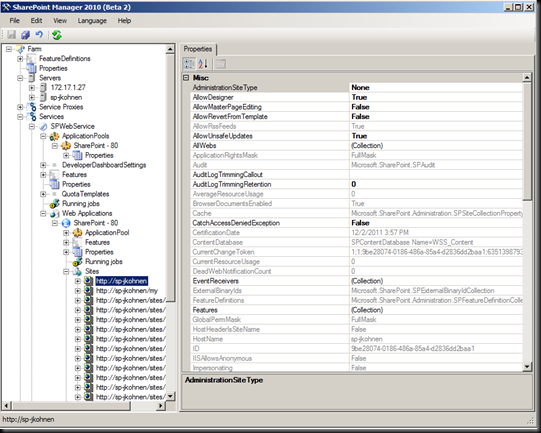Open the Language menu
The width and height of the screenshot is (541, 433).
pos(92,21)
